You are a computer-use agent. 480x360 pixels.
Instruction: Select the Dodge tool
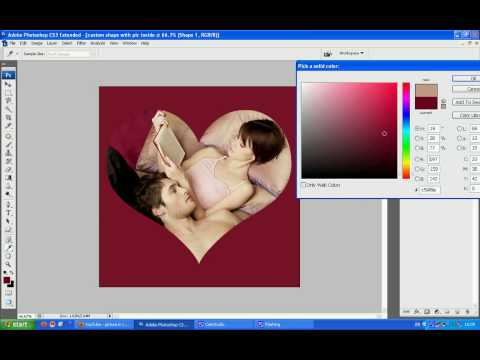(8, 194)
